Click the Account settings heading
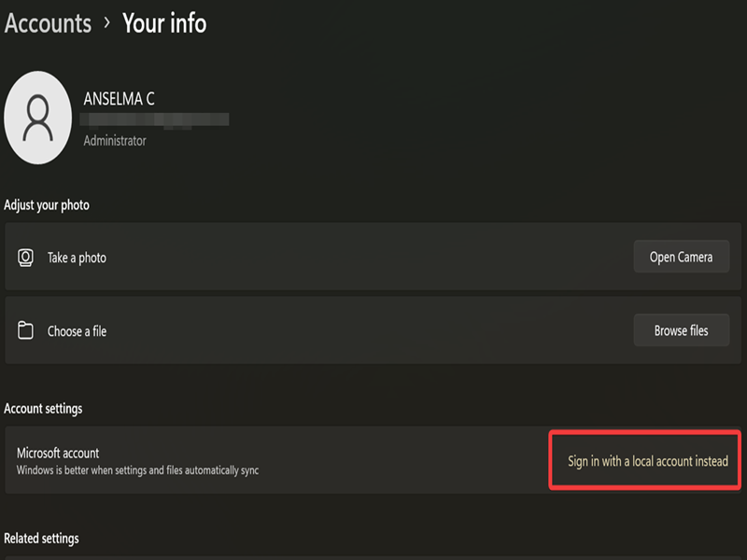The width and height of the screenshot is (747, 560). click(x=43, y=409)
